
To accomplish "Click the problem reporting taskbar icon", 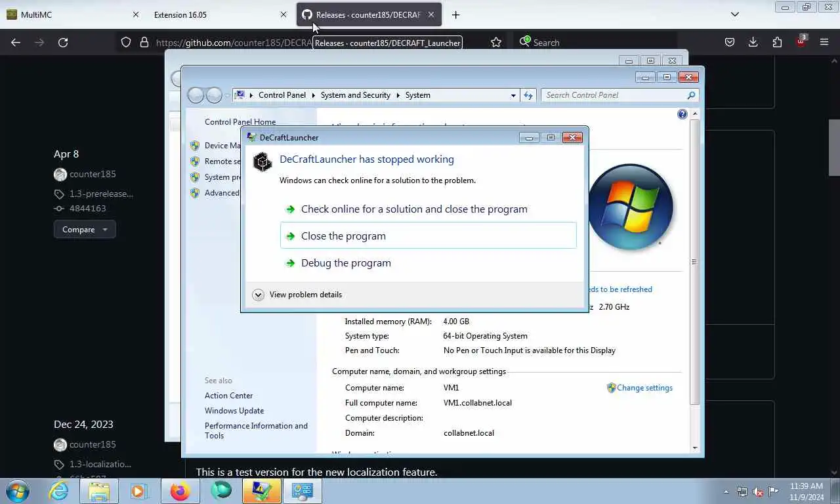I will point(262,491).
